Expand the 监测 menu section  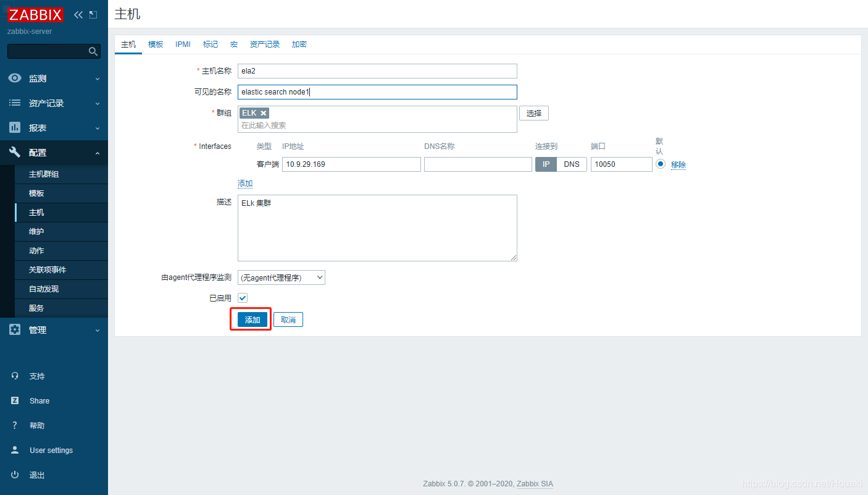[98, 78]
